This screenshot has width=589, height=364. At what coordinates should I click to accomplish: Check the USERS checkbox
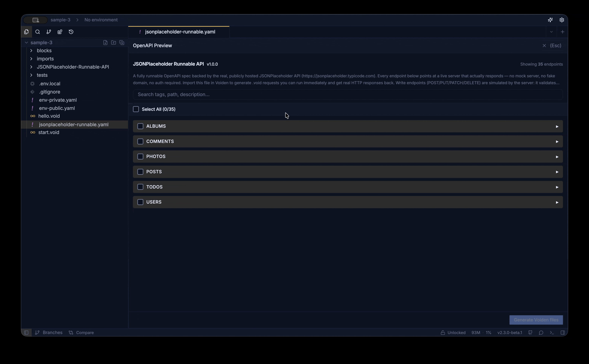tap(140, 202)
